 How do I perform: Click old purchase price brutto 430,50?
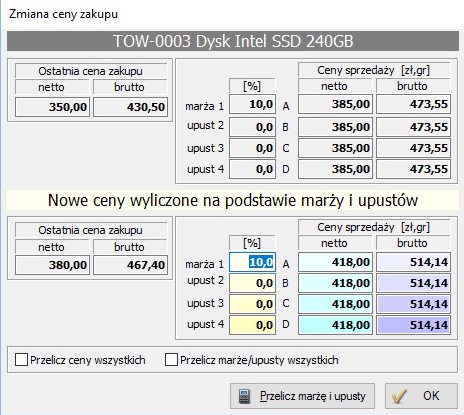point(130,107)
